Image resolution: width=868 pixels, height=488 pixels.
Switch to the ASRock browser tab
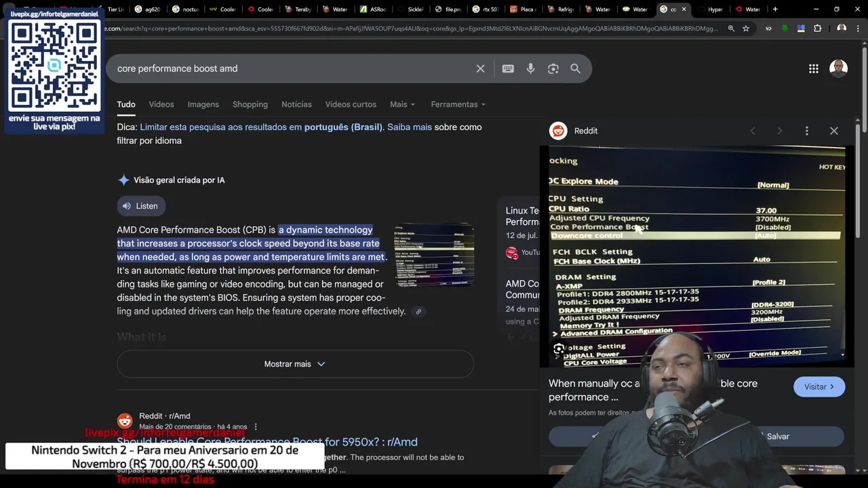coord(373,9)
